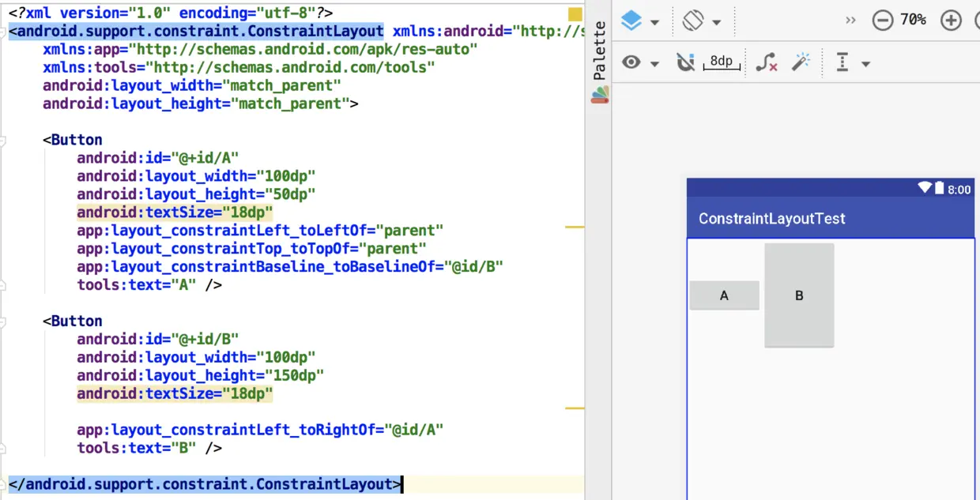980x500 pixels.
Task: Collapse fold marker at first Button tag
Action: click(x=3, y=140)
